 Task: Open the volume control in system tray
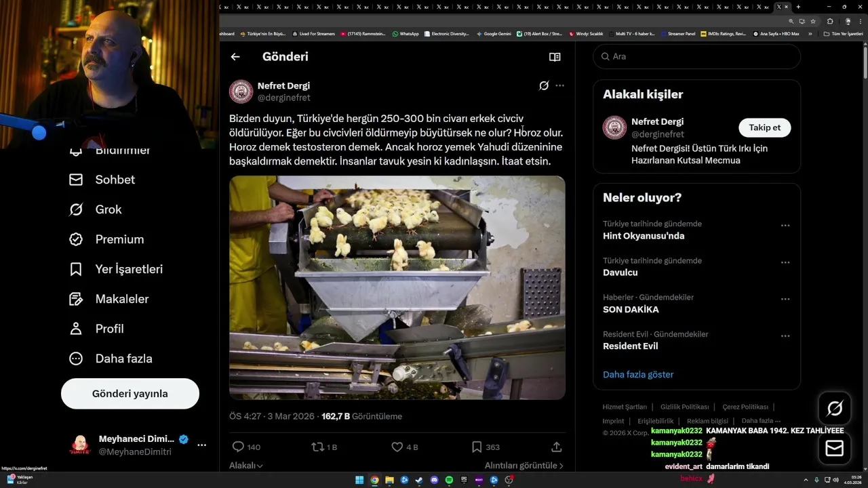click(x=836, y=480)
